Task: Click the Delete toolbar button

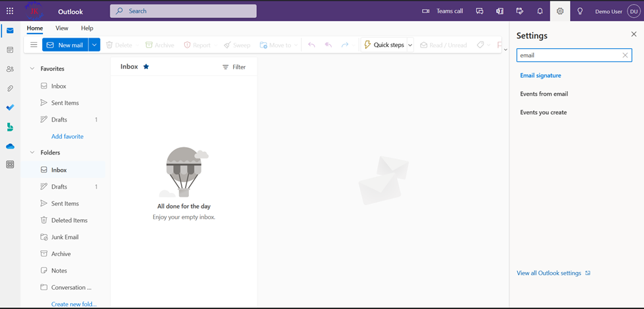Action: click(x=119, y=45)
